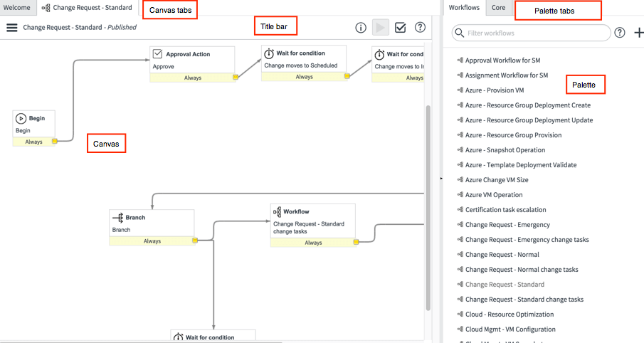Viewport: 644px width, 343px height.
Task: Open Change Request - Emergency workflow
Action: pyautogui.click(x=507, y=225)
